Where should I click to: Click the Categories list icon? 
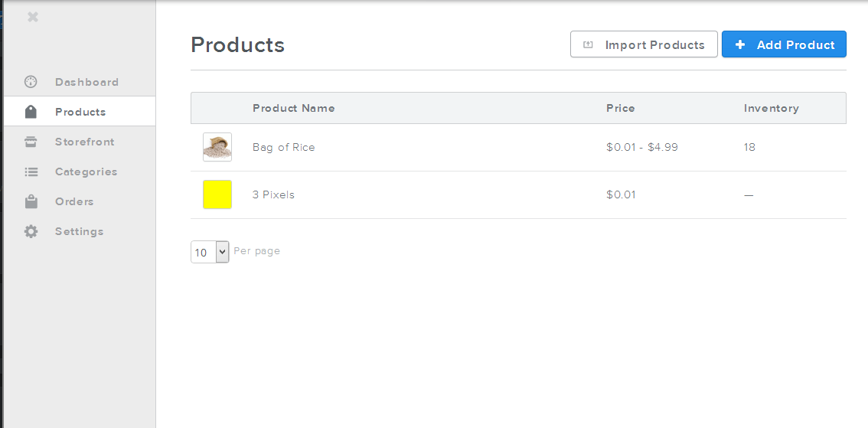(x=31, y=172)
